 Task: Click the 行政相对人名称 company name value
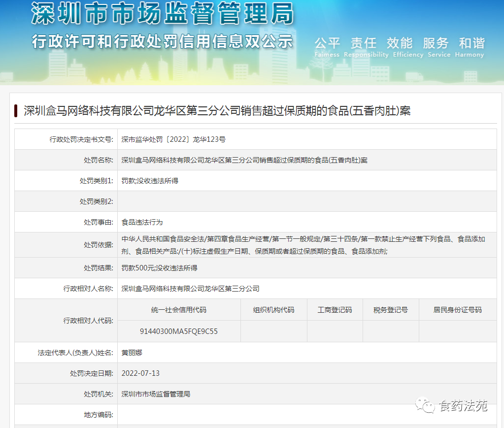pos(190,289)
